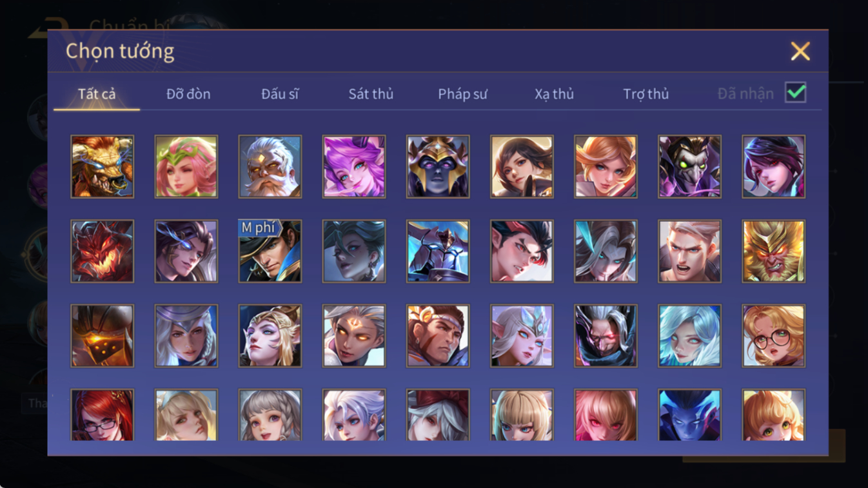
Task: Open the 'Sát thủ' tab
Action: tap(371, 94)
